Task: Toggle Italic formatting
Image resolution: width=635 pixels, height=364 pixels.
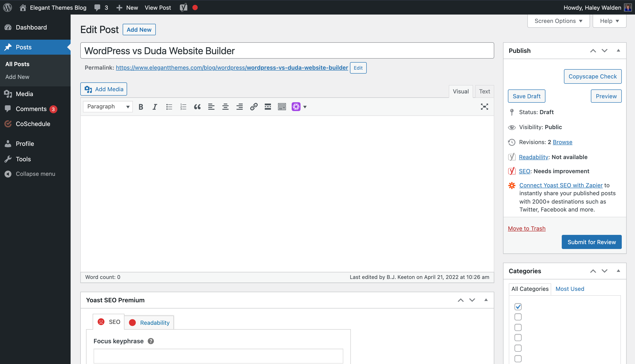Action: (155, 107)
